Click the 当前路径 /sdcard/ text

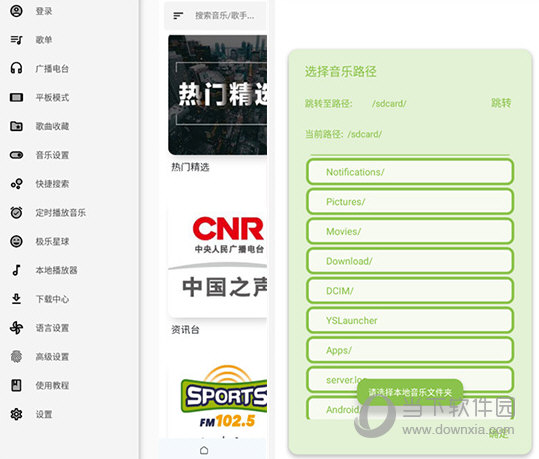coord(343,134)
